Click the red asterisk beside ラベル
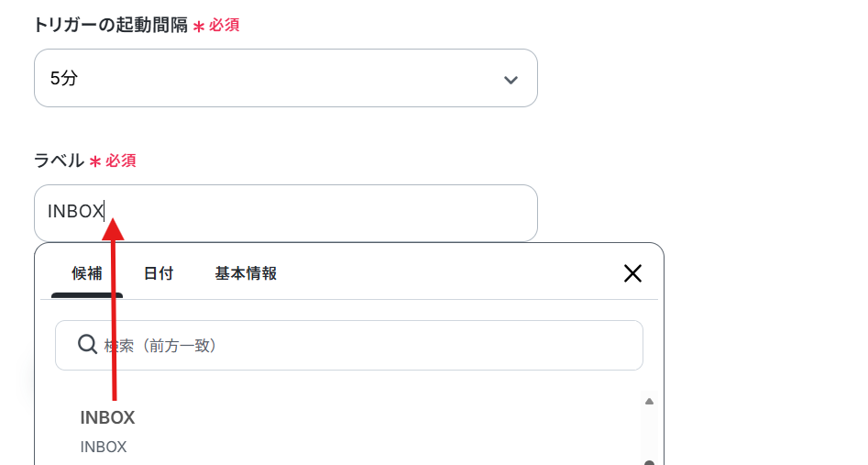Viewport: 868px width, 465px height. tap(95, 161)
